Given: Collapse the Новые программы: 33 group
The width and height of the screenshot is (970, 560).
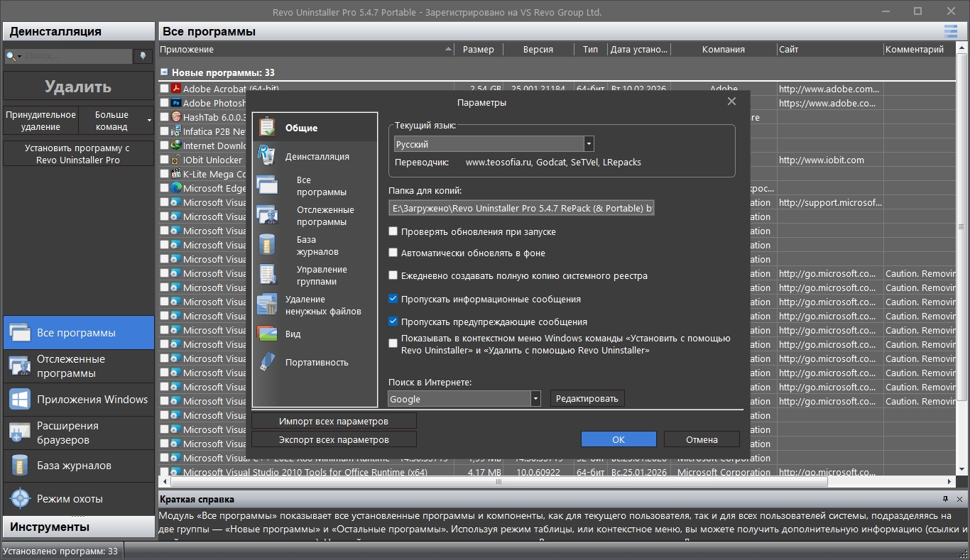Looking at the screenshot, I should (x=164, y=72).
